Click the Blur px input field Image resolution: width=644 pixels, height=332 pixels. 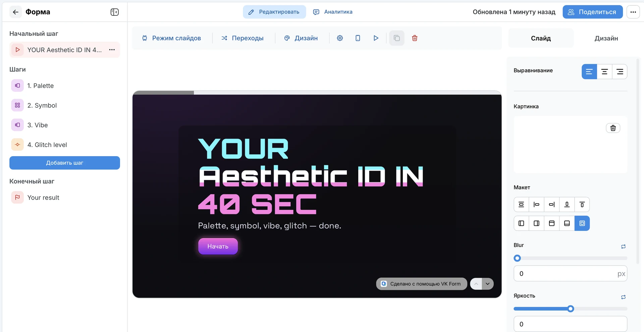point(570,273)
